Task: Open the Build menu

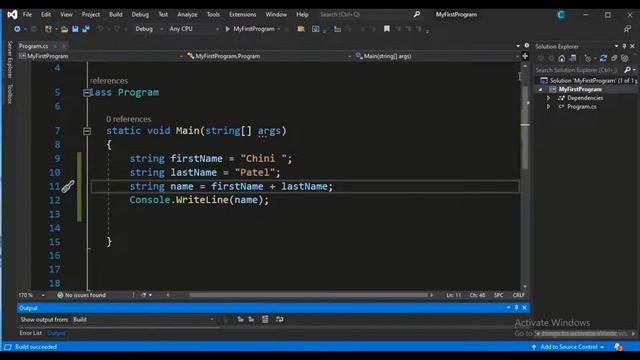Action: [116, 14]
